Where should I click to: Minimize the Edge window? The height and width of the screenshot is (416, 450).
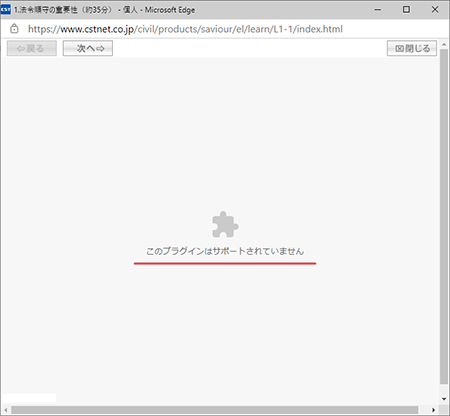(x=377, y=10)
